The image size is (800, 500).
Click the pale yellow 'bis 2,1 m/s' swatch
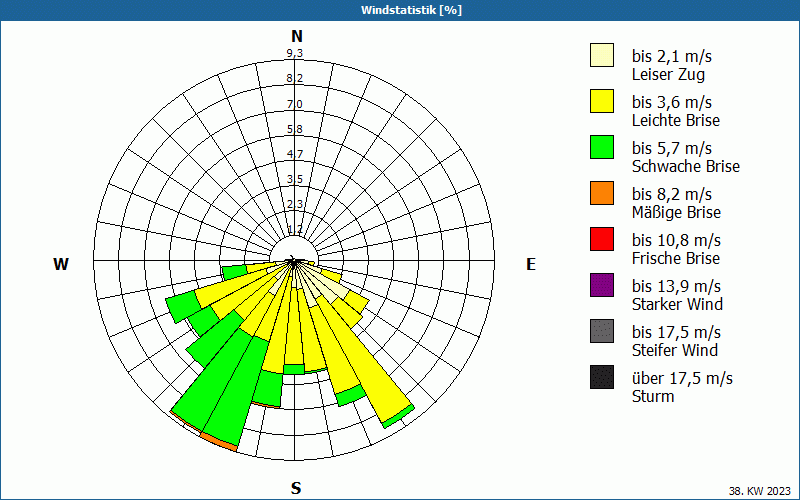point(602,55)
